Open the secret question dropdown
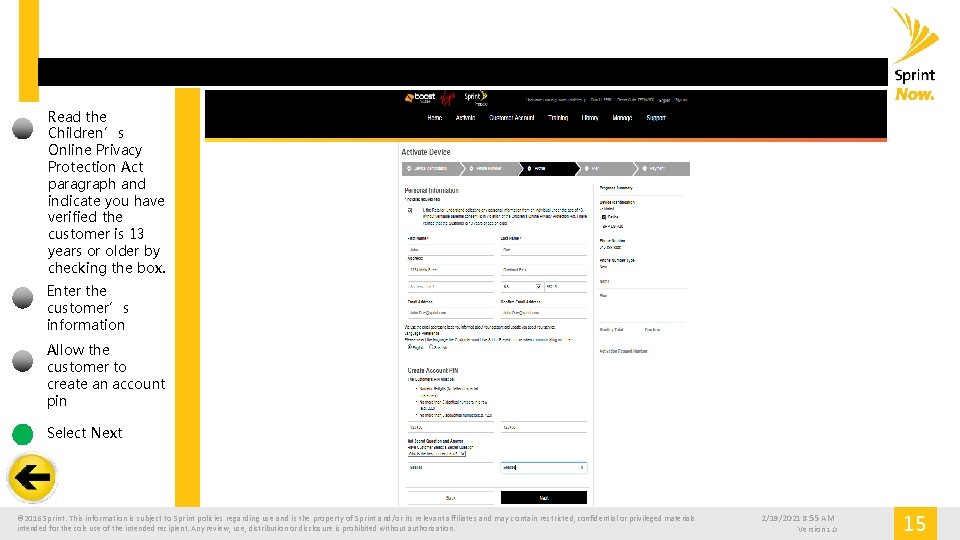The height and width of the screenshot is (540, 960). tap(437, 454)
